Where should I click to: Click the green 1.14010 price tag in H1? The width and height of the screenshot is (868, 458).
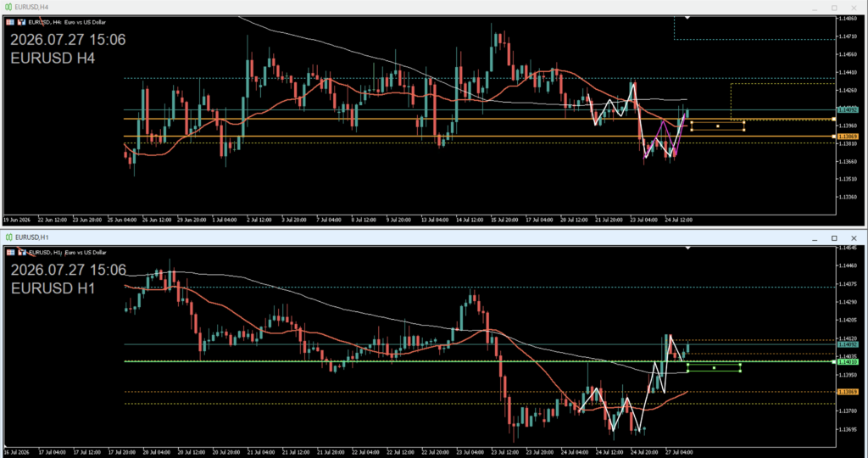coord(848,361)
